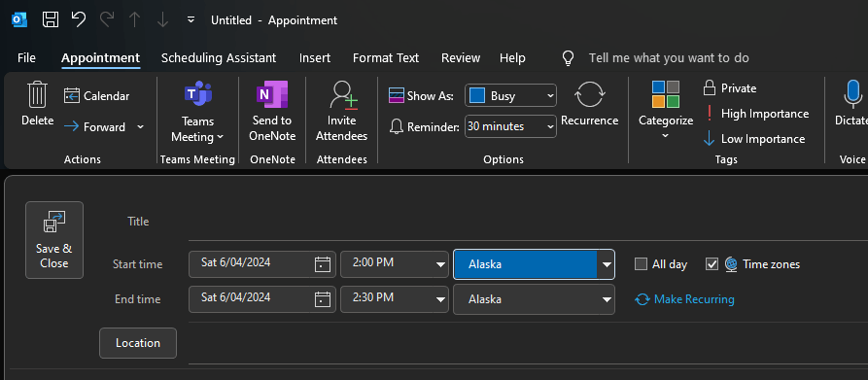The height and width of the screenshot is (380, 868).
Task: Set Low Importance tag
Action: pos(754,139)
